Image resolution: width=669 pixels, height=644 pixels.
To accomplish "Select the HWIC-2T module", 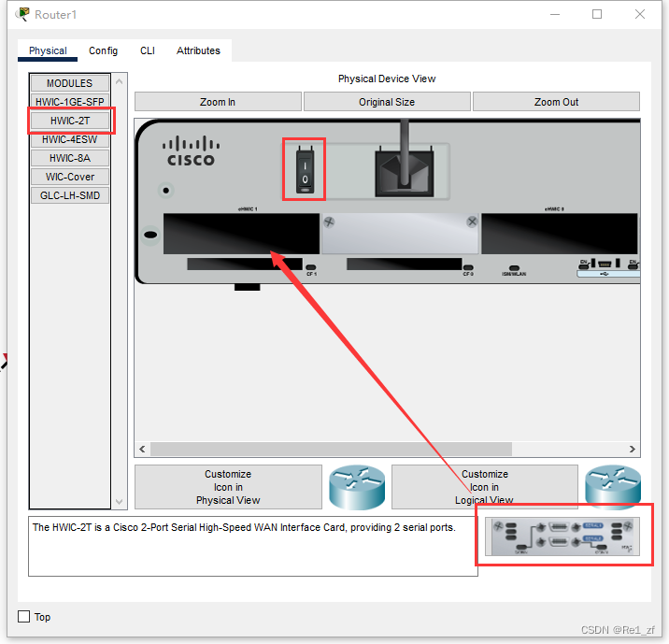I will [69, 121].
